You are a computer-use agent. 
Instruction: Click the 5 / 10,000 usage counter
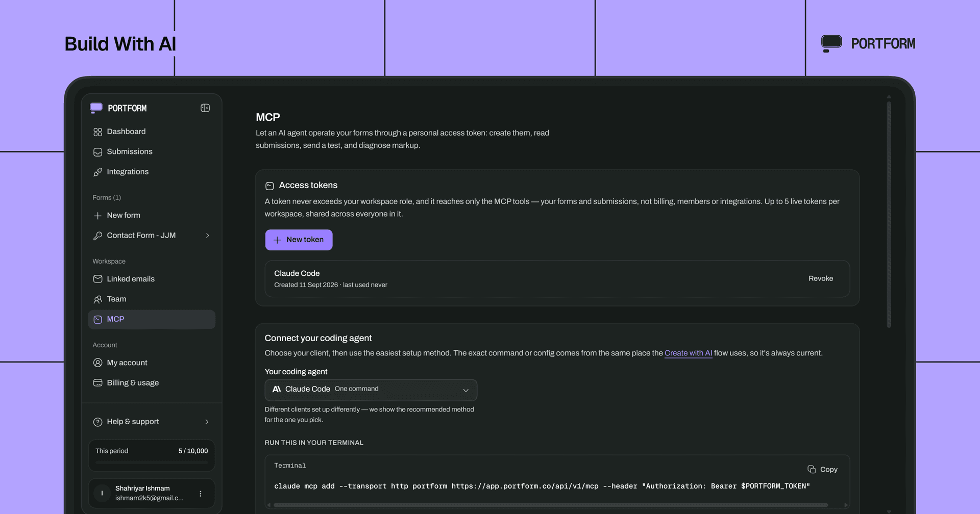(x=193, y=451)
